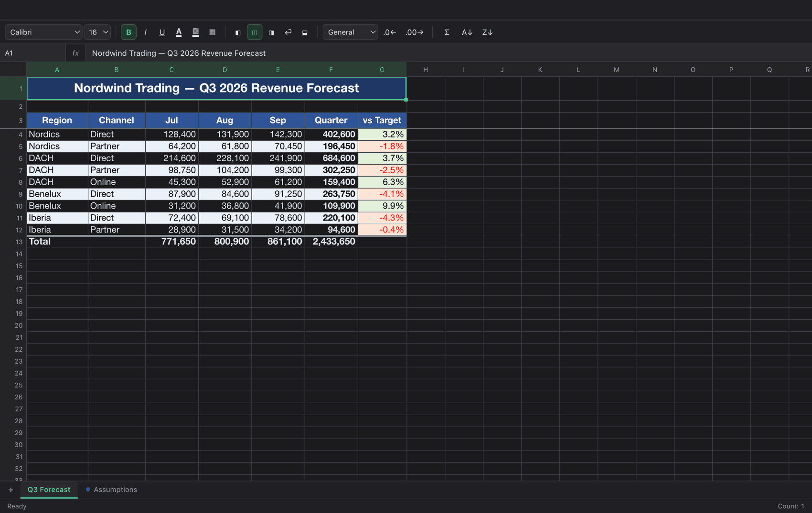Screen dimensions: 812x513
Task: Click the Total label cell
Action: point(57,242)
